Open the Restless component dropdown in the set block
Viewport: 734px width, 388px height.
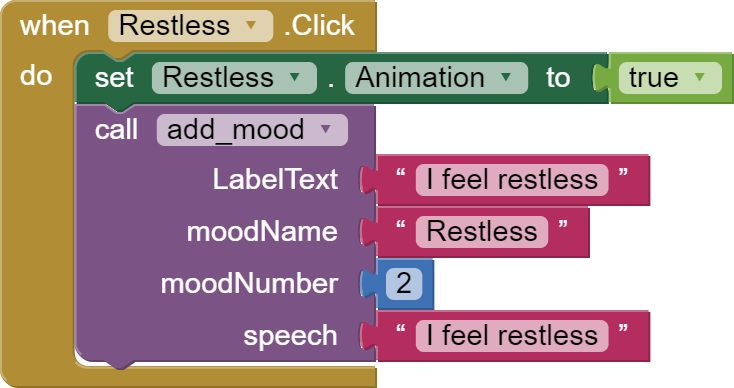tap(234, 78)
